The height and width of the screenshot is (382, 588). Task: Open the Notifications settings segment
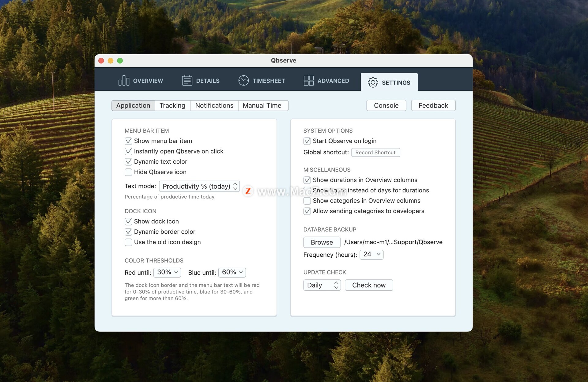214,105
